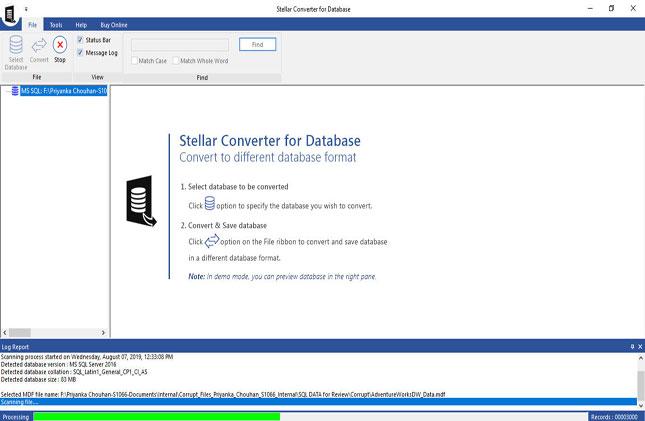Open the Help ribbon tab
The height and width of the screenshot is (421, 645).
pos(81,25)
